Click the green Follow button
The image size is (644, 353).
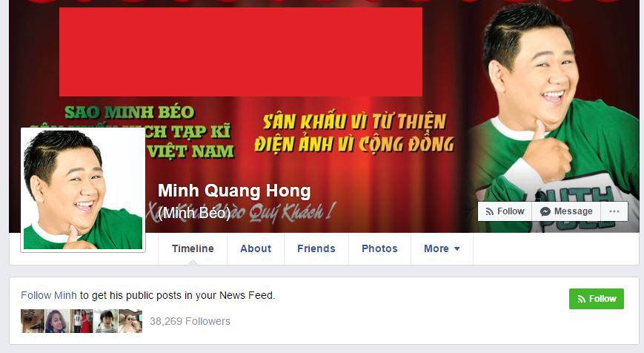pyautogui.click(x=597, y=299)
